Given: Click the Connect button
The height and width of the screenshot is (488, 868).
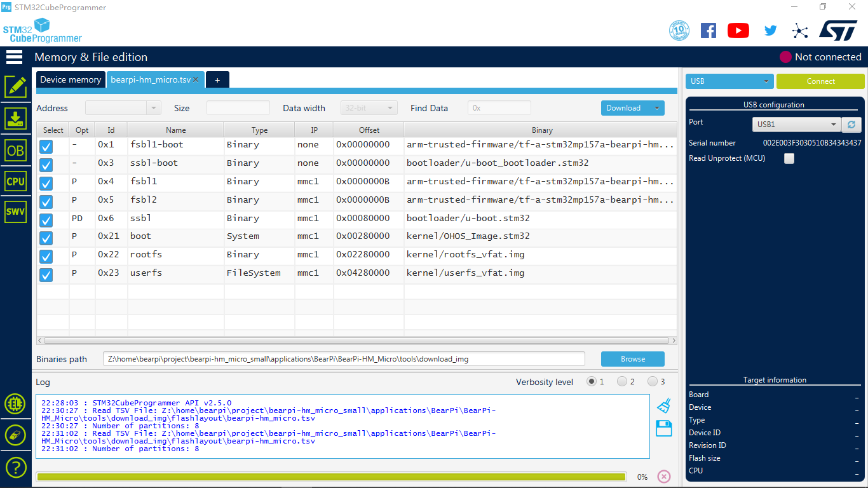Looking at the screenshot, I should (820, 81).
